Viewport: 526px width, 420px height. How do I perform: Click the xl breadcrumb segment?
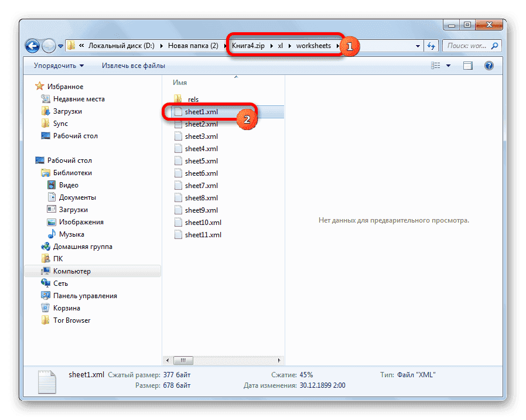(281, 46)
